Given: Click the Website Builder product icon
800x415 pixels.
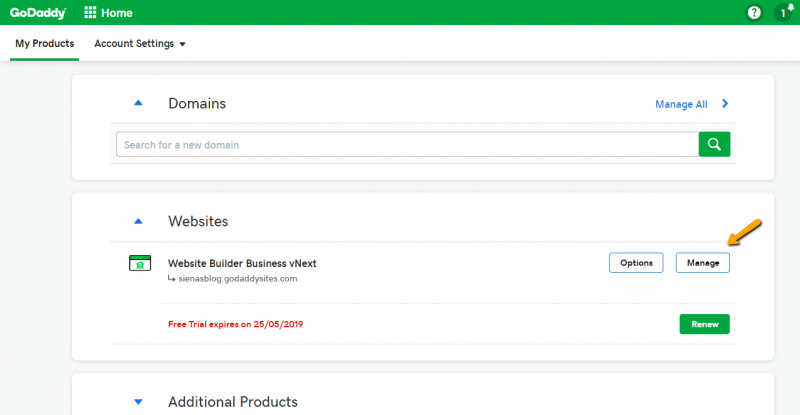Looking at the screenshot, I should pyautogui.click(x=139, y=264).
